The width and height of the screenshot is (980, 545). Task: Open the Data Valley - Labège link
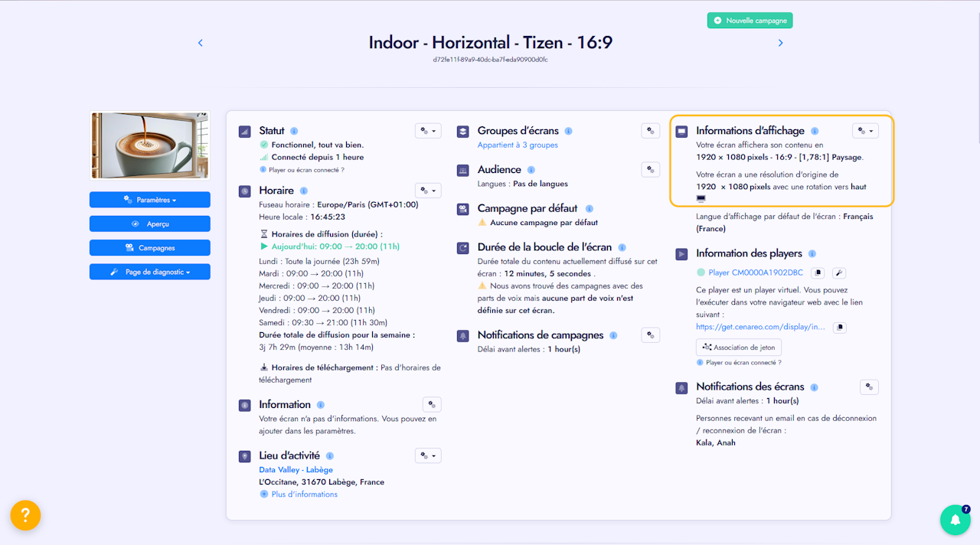click(x=296, y=470)
